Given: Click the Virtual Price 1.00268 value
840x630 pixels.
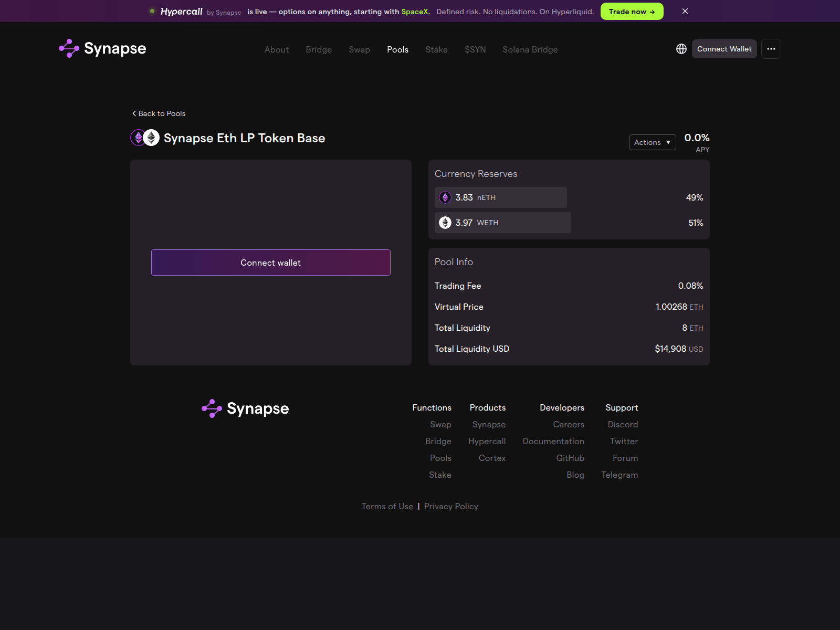Looking at the screenshot, I should (671, 307).
